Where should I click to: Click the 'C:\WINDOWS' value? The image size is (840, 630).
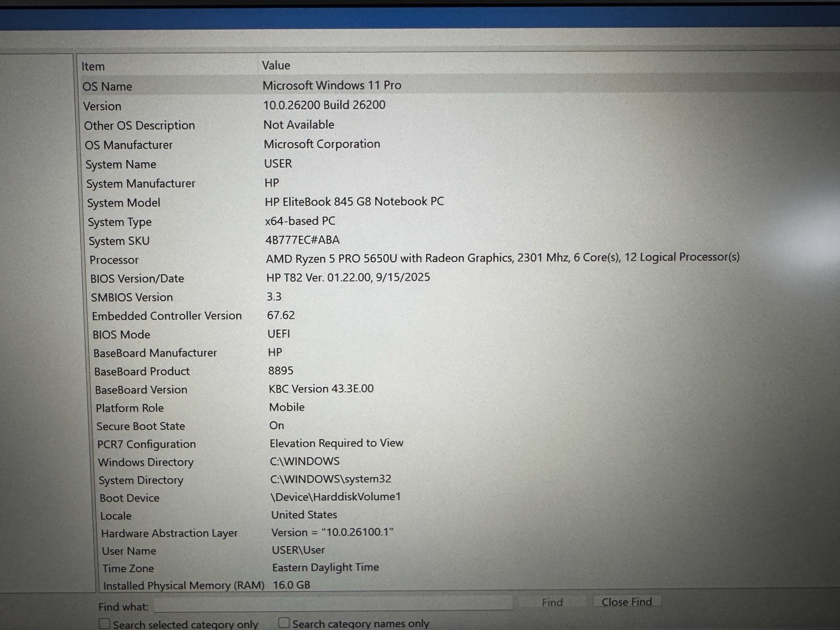point(305,461)
